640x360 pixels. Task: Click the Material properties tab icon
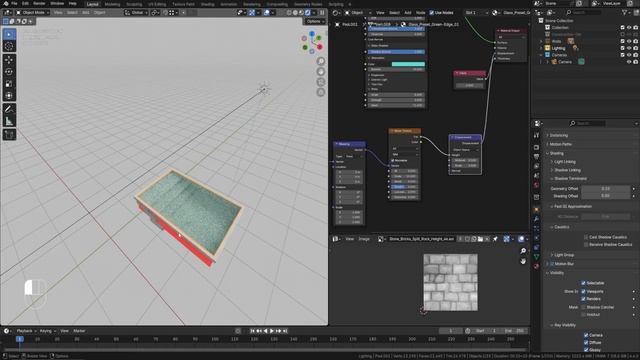(536, 266)
